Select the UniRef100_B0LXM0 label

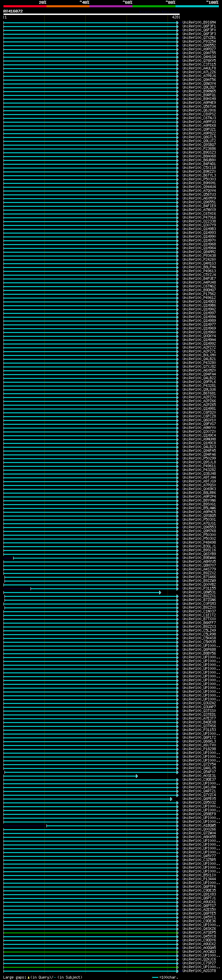[x=199, y=355]
